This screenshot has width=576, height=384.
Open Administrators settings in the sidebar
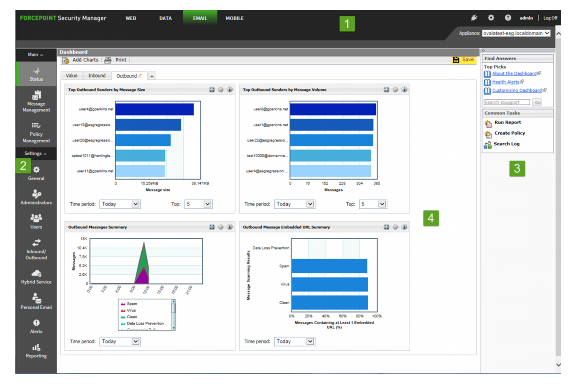click(x=36, y=197)
